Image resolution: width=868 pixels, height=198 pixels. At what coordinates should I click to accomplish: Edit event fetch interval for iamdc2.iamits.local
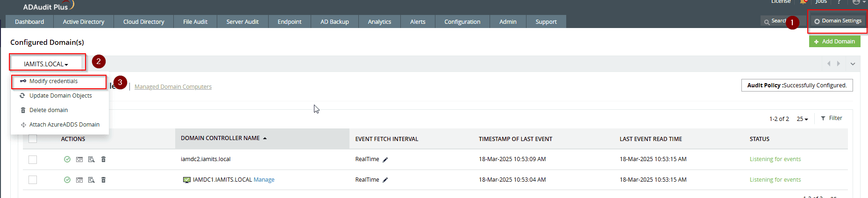[385, 160]
